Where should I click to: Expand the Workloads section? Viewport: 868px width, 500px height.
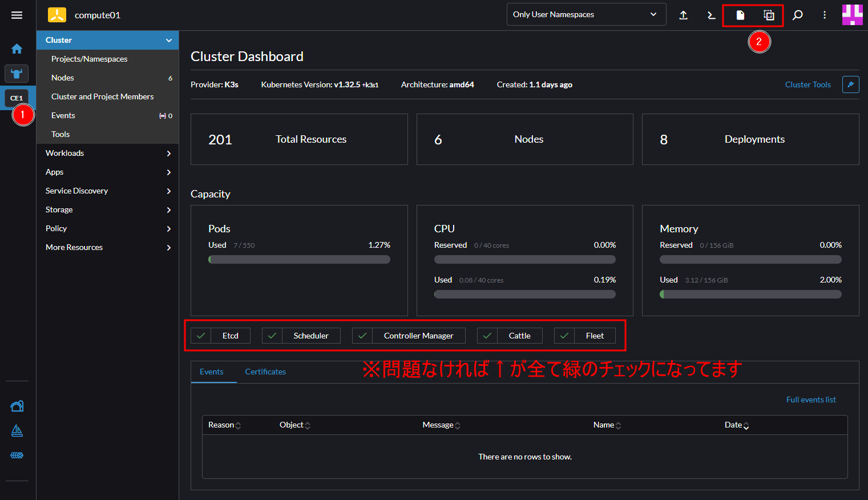107,153
